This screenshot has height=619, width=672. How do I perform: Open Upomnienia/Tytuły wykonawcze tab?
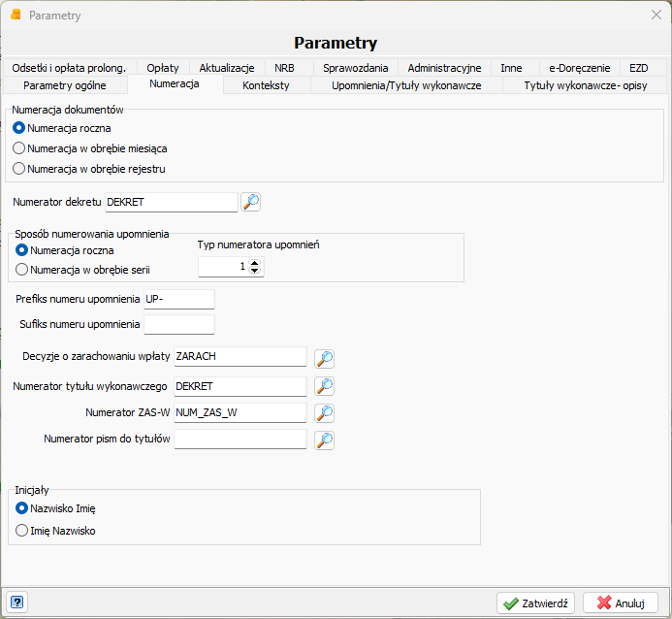(x=406, y=85)
